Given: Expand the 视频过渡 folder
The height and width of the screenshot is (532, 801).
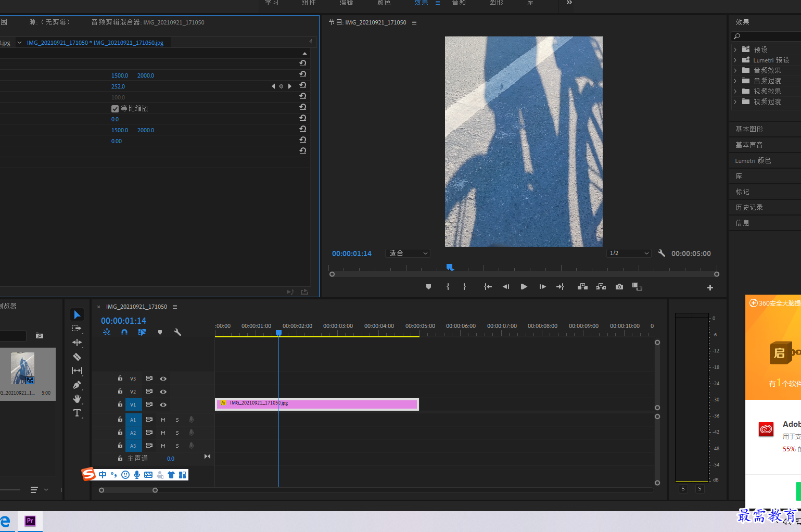Looking at the screenshot, I should click(735, 102).
